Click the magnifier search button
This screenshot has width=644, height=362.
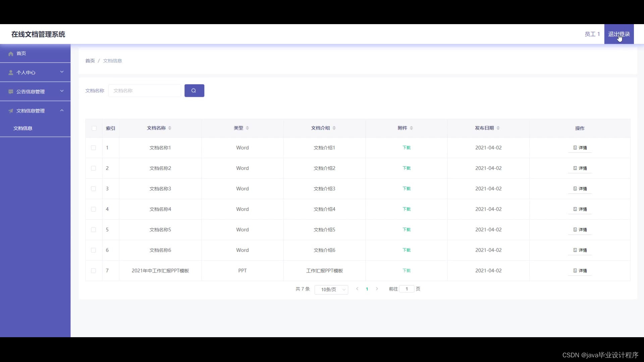point(194,90)
